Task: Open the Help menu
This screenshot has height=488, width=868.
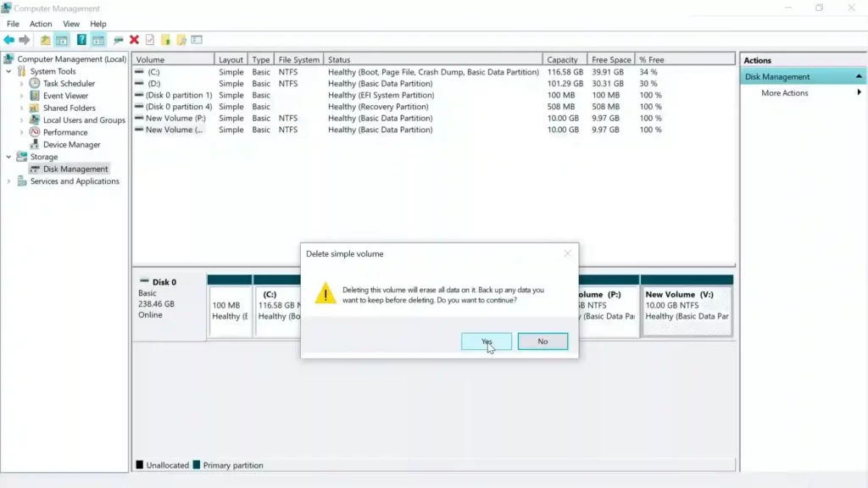Action: 98,24
